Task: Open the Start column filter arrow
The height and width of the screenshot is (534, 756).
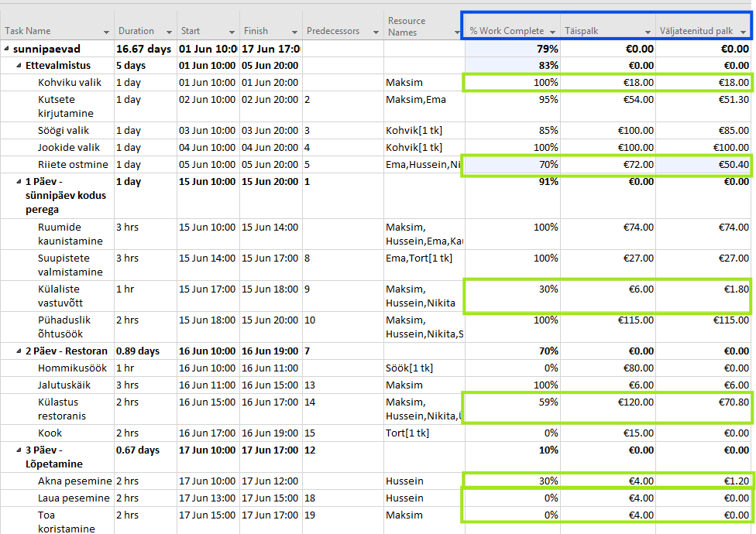Action: [x=231, y=32]
